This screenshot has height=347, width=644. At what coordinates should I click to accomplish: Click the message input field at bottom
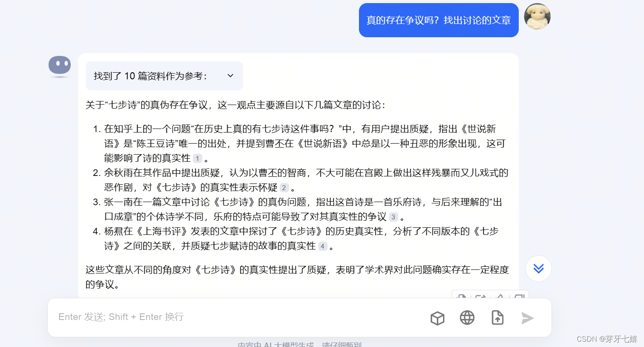click(199, 316)
